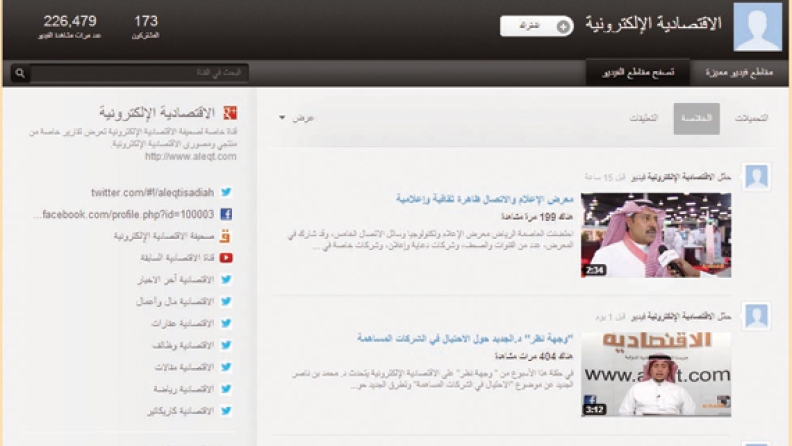The width and height of the screenshot is (792, 446).
Task: Click the fifth sidebar link's Twitter icon
Action: (226, 279)
